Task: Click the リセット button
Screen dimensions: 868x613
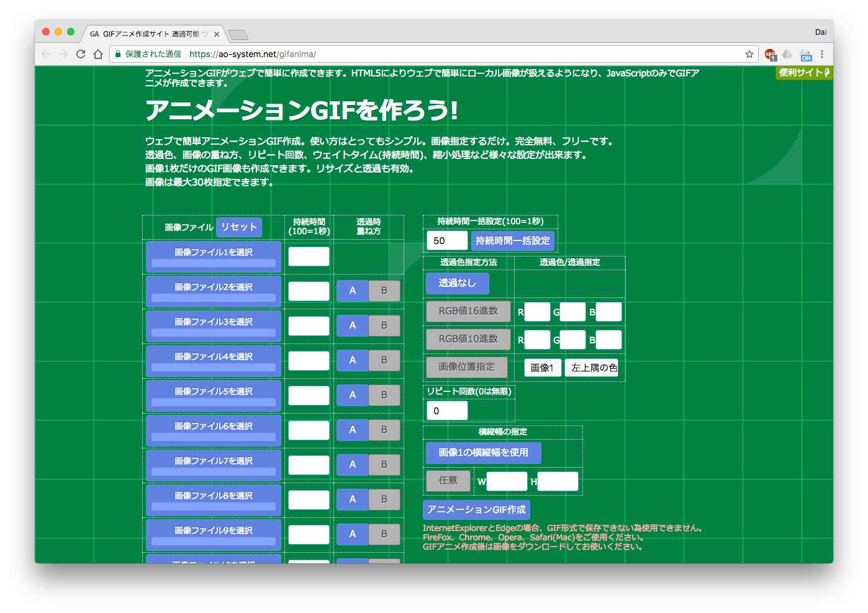Action: click(239, 227)
